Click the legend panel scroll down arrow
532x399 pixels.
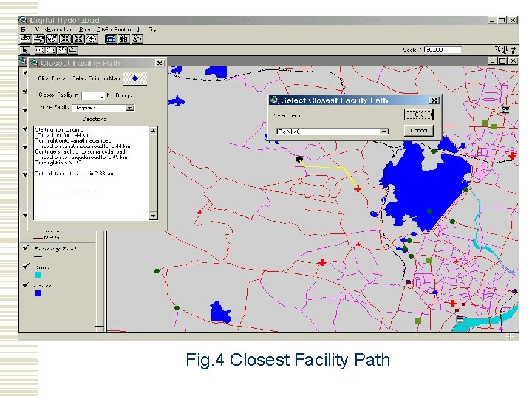pos(100,329)
